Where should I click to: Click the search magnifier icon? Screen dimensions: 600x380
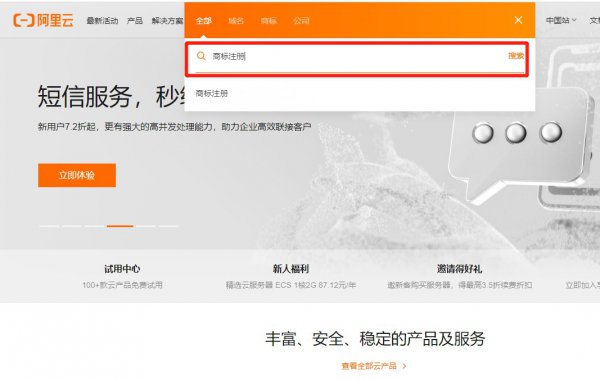point(201,56)
